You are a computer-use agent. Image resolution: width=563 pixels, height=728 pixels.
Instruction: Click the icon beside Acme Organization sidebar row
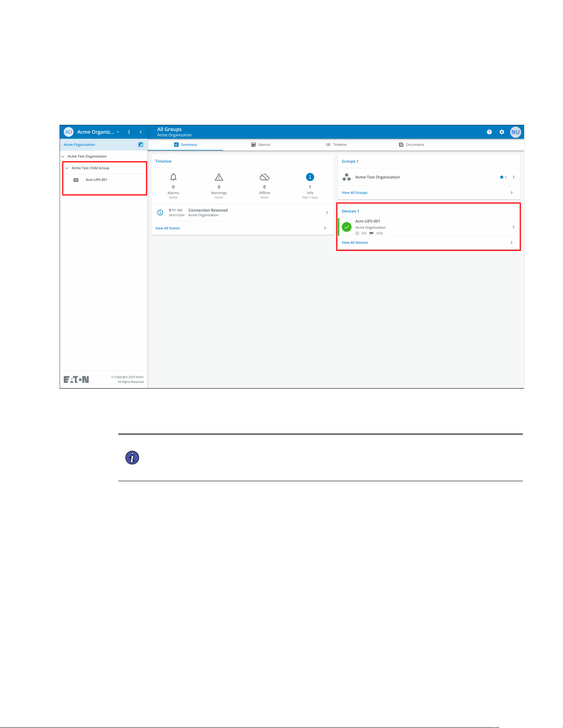pos(141,145)
